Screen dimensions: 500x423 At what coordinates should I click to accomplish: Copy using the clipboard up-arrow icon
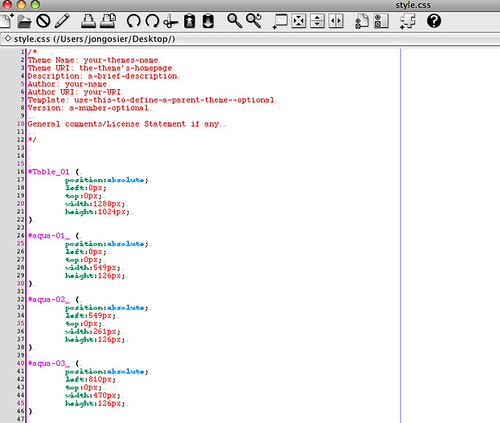coord(189,21)
